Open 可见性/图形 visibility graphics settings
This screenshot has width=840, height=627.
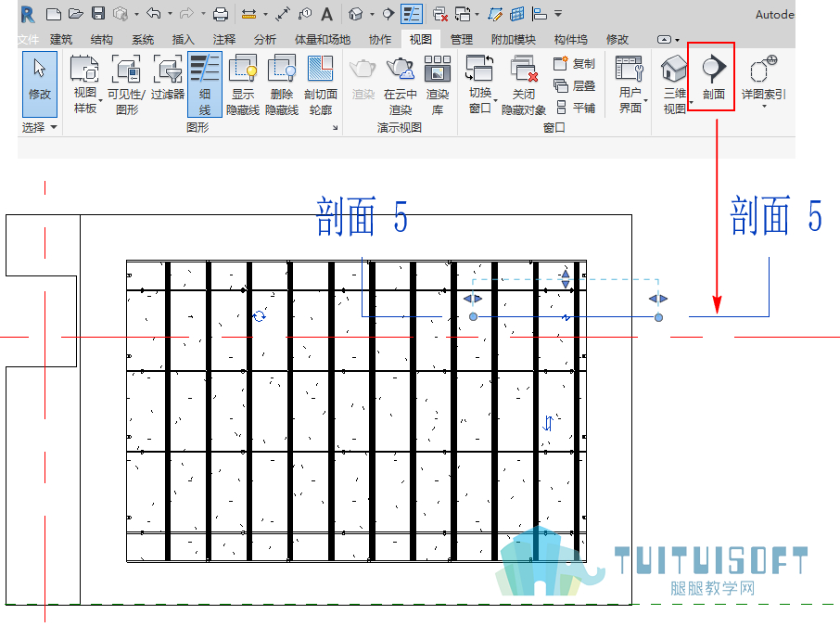[x=126, y=85]
